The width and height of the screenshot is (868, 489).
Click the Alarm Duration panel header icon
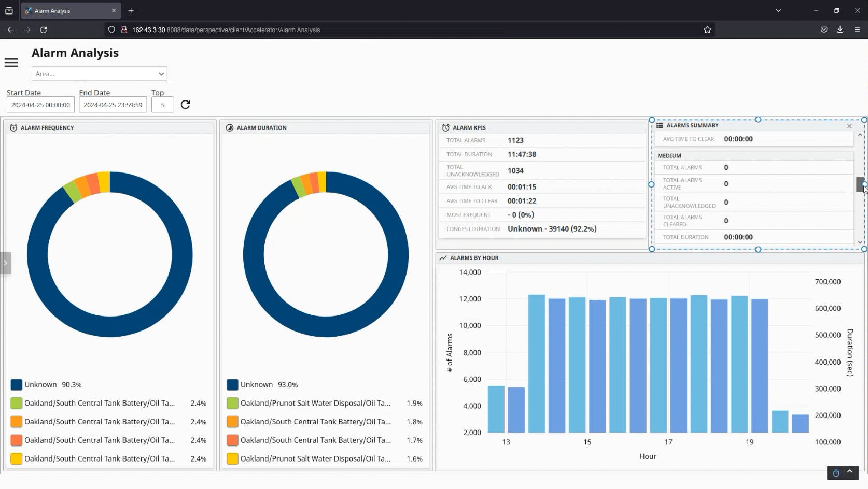(x=229, y=127)
